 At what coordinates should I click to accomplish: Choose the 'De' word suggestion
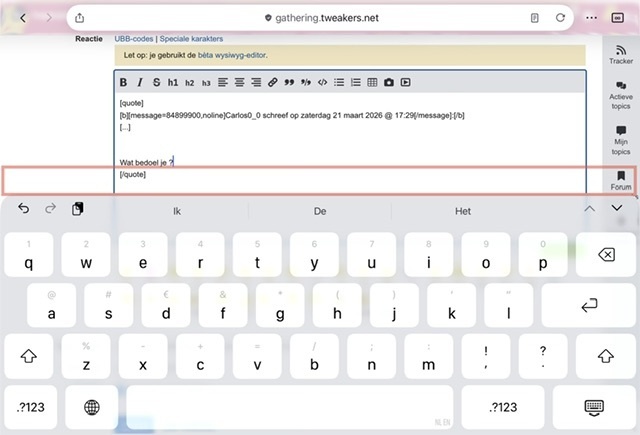pyautogui.click(x=320, y=211)
